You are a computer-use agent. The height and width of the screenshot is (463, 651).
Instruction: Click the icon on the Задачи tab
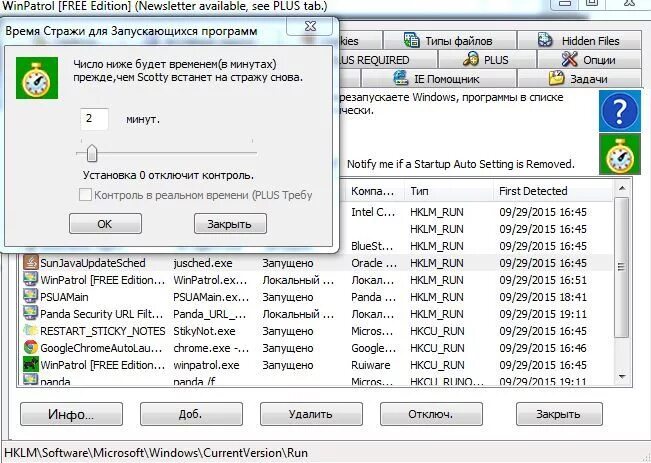(556, 78)
